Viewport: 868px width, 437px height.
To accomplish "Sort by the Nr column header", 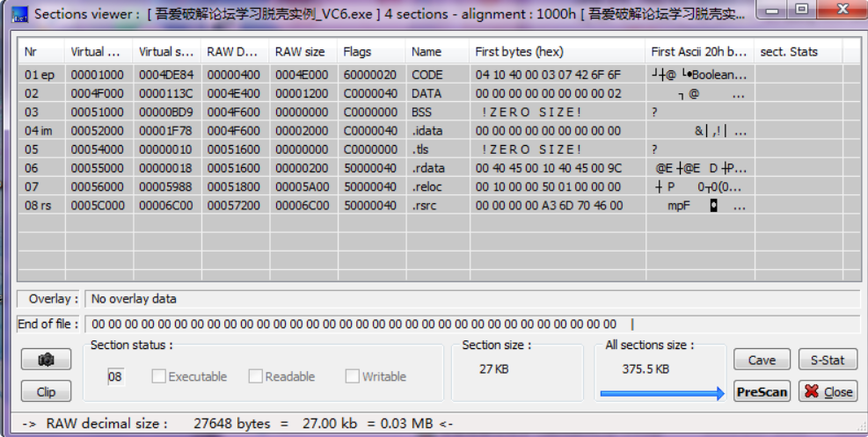I will (41, 52).
